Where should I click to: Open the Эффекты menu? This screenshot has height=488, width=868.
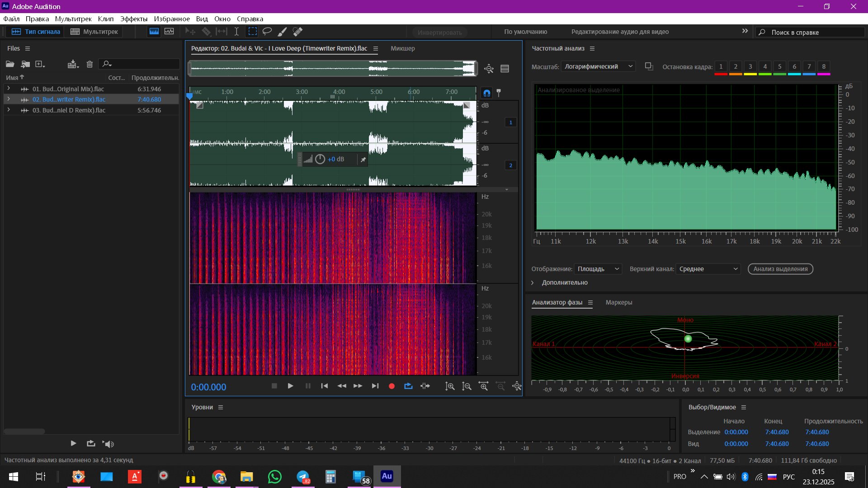(x=134, y=19)
